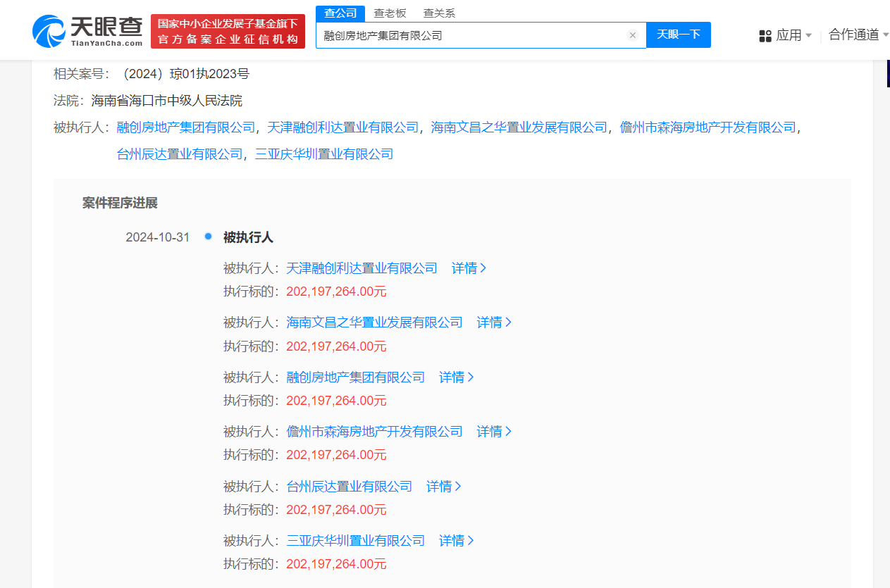The image size is (890, 588).
Task: View 详情 for 海南文昌之华置业发展有限公司
Action: point(495,323)
